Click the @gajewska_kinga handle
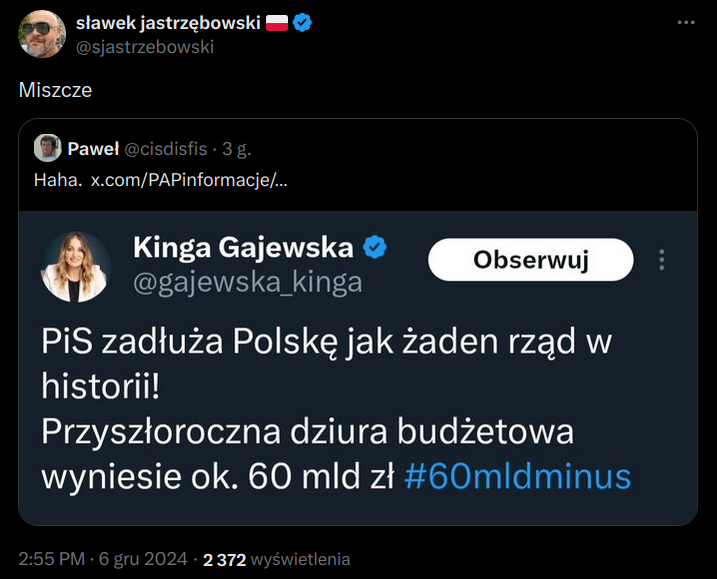The height and width of the screenshot is (579, 717). (247, 283)
